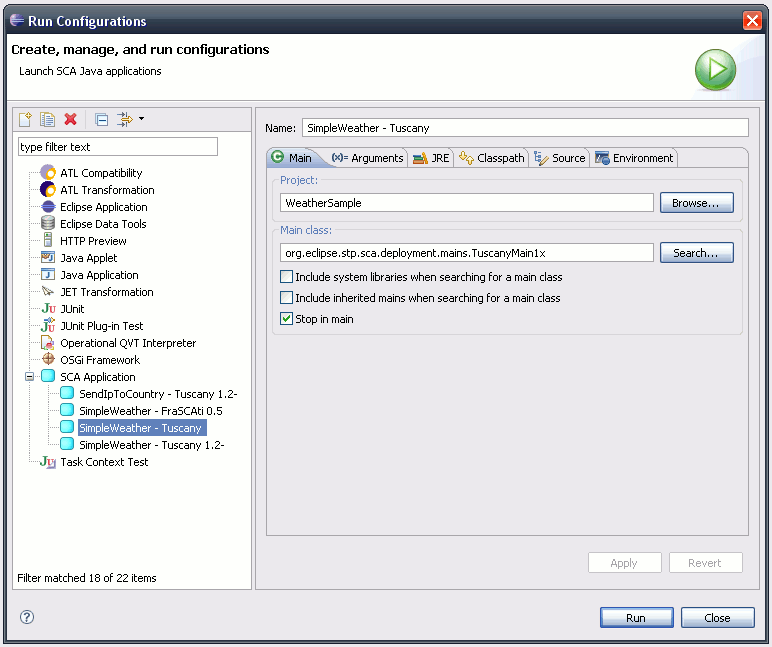Switch to the Classpath tab
This screenshot has width=772, height=647.
click(491, 158)
